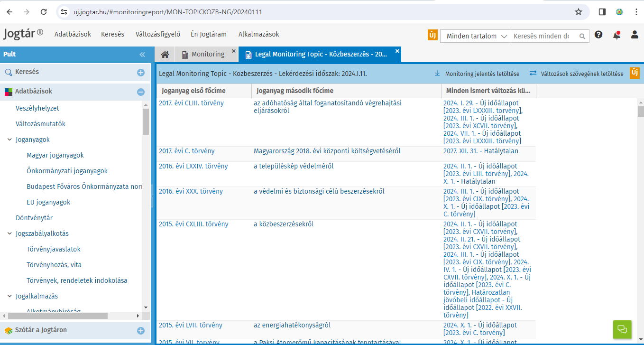
Task: Close the Legal Monitoring Topic tab
Action: click(x=397, y=51)
